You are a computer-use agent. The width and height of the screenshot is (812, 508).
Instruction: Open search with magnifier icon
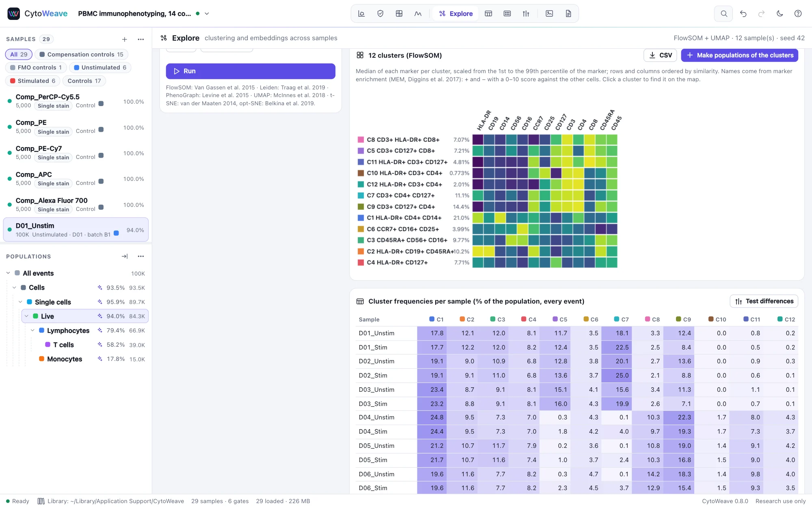[723, 13]
